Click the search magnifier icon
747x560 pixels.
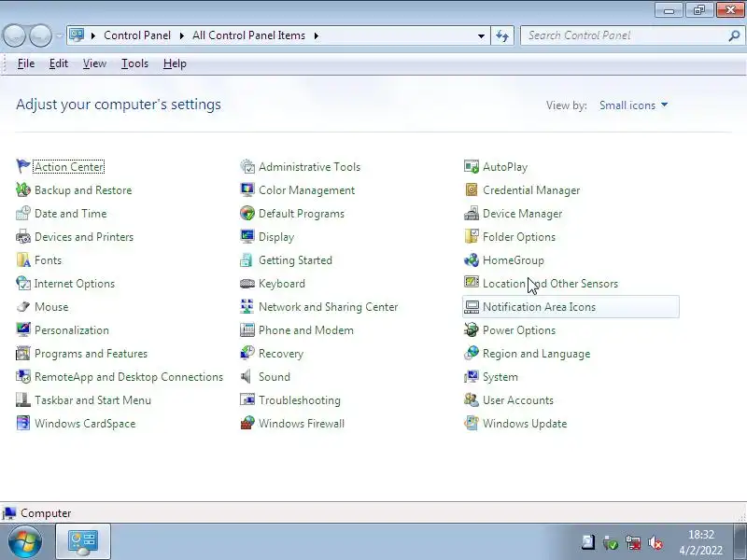pyautogui.click(x=734, y=35)
